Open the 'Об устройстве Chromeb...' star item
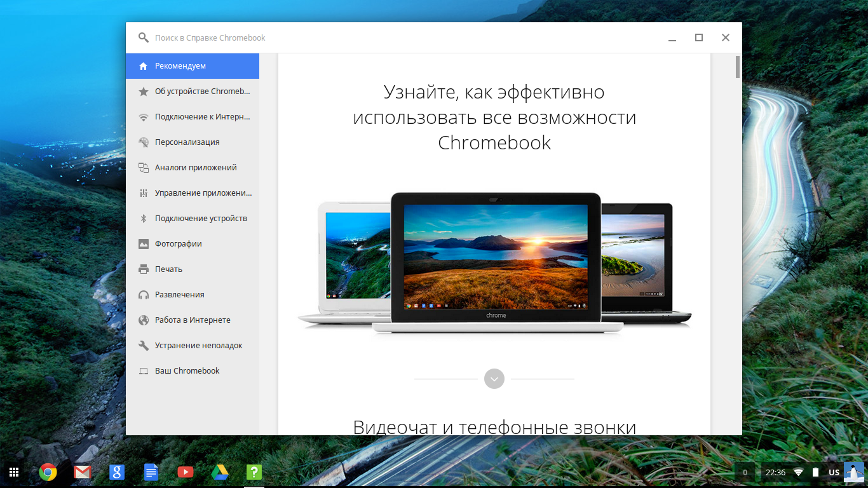868x488 pixels. pyautogui.click(x=193, y=91)
